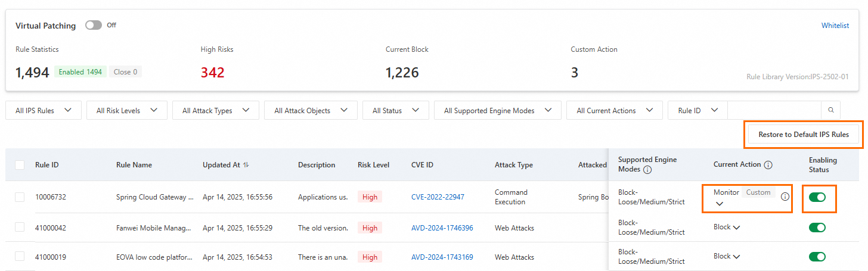The height and width of the screenshot is (271, 868).
Task: Click Current Block count 1,226
Action: coord(402,73)
